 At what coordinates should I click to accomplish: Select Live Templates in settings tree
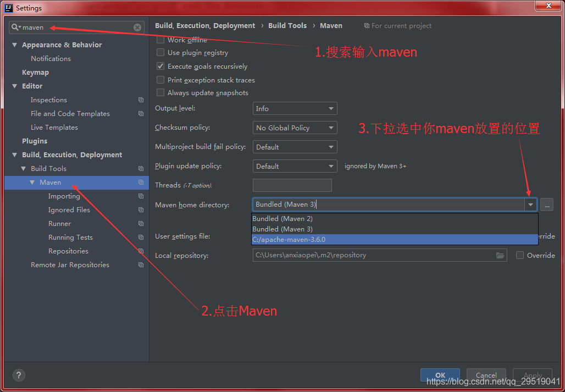pos(54,127)
